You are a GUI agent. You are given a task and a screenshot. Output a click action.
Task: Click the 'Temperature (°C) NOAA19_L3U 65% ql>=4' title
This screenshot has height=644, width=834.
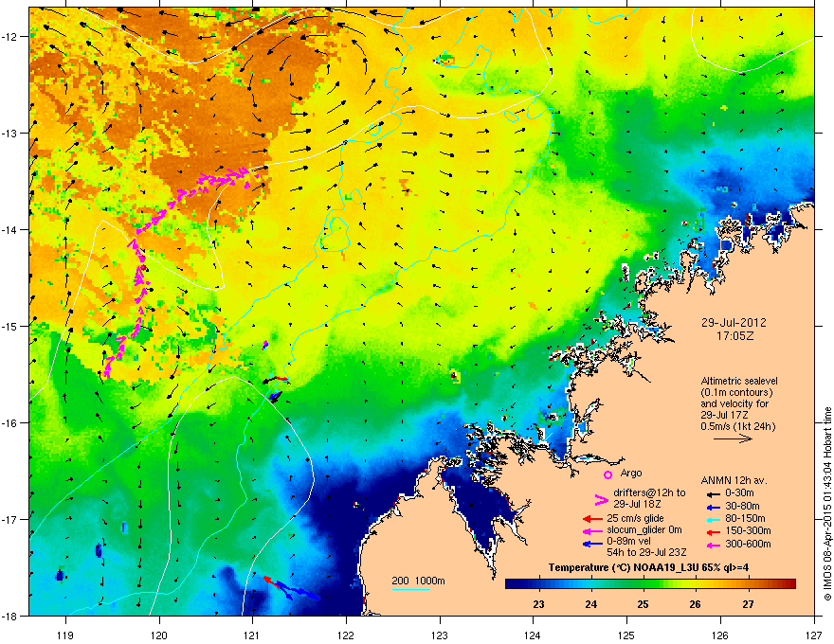[x=648, y=567]
